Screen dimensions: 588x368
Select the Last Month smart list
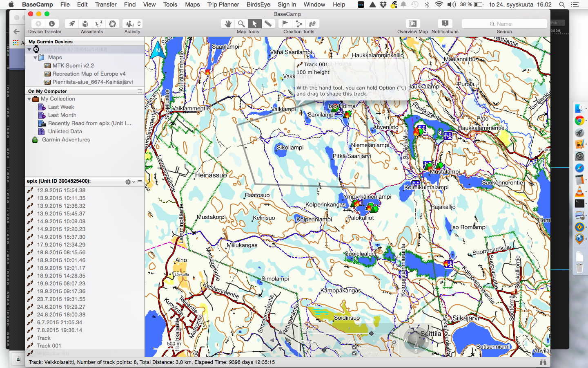tap(62, 115)
